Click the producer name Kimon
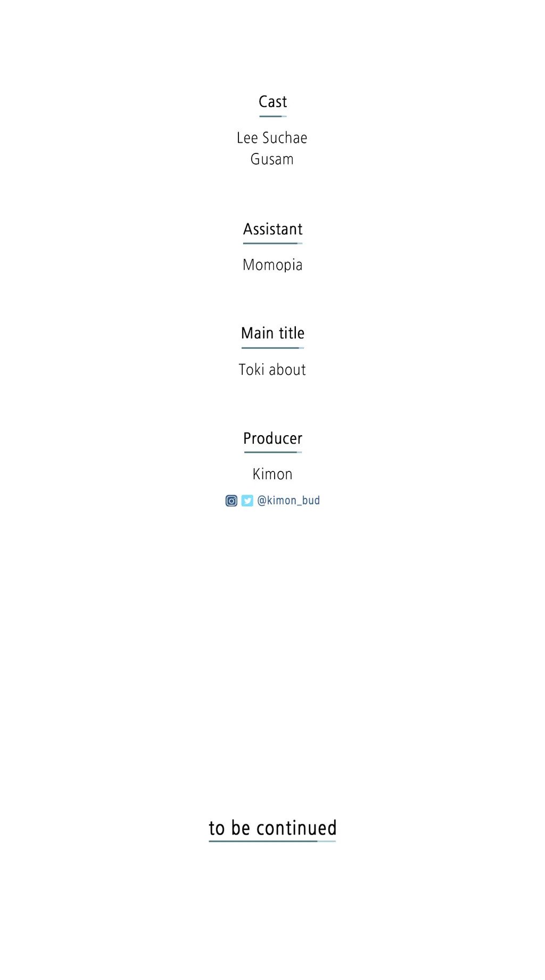545x980 pixels. 272,474
